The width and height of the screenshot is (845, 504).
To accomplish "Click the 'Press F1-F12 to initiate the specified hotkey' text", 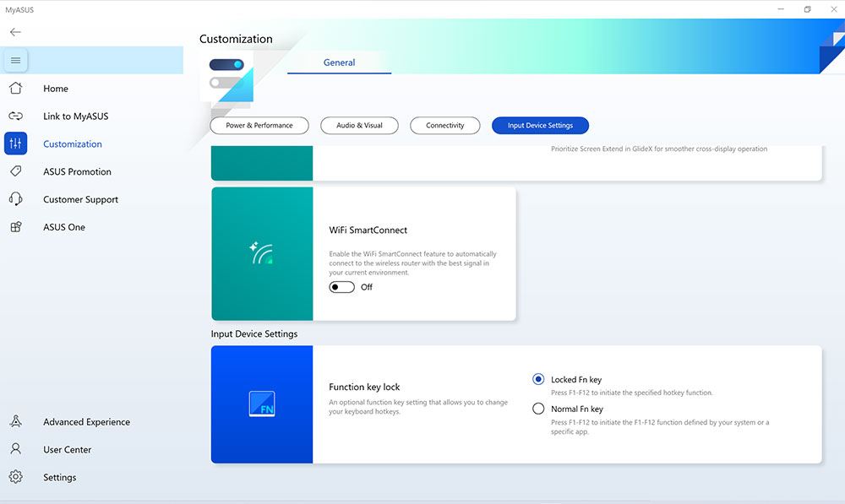I will point(631,393).
